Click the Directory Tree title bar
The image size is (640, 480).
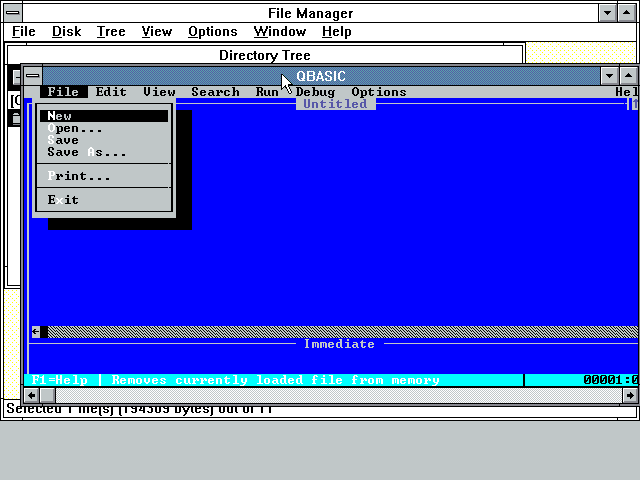[x=265, y=55]
